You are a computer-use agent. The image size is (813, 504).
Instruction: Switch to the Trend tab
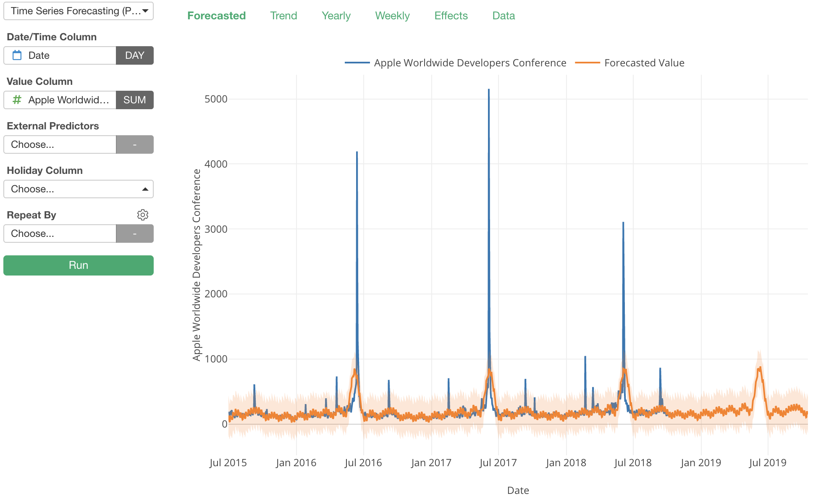pyautogui.click(x=283, y=16)
